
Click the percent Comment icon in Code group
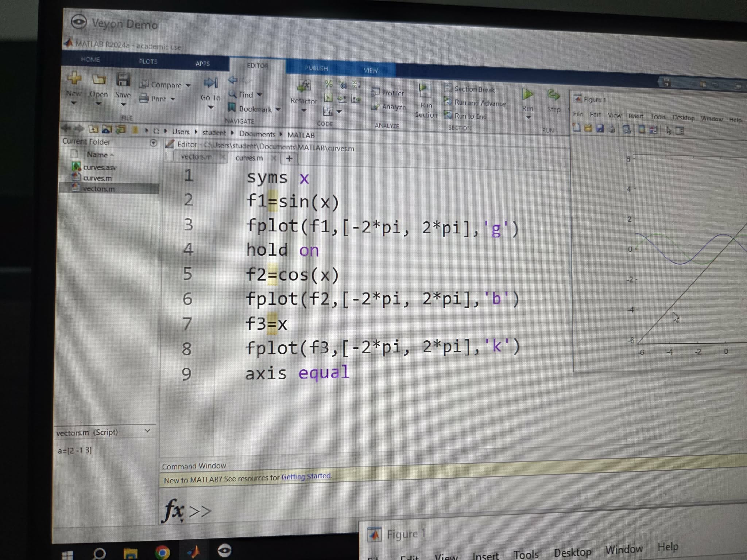(329, 84)
